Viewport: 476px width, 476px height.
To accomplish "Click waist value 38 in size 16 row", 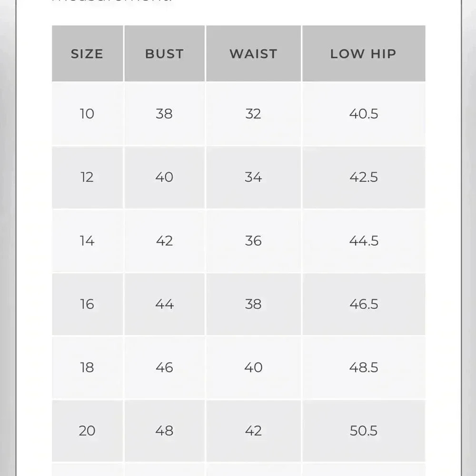I will click(254, 304).
